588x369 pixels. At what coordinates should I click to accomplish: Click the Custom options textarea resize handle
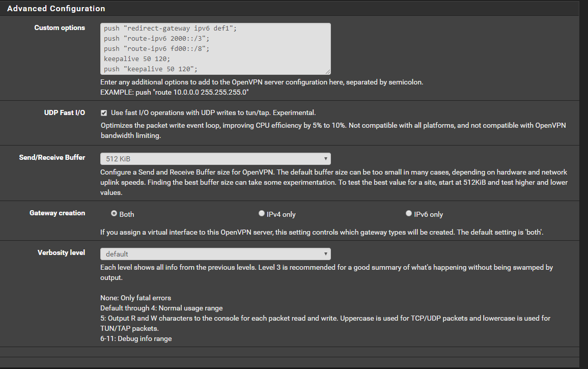(328, 72)
